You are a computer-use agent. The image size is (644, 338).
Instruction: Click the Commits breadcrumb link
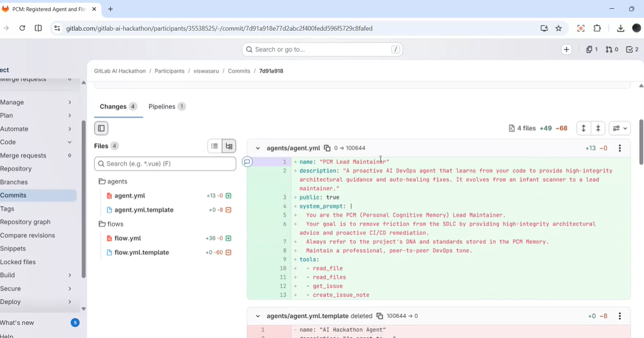239,71
